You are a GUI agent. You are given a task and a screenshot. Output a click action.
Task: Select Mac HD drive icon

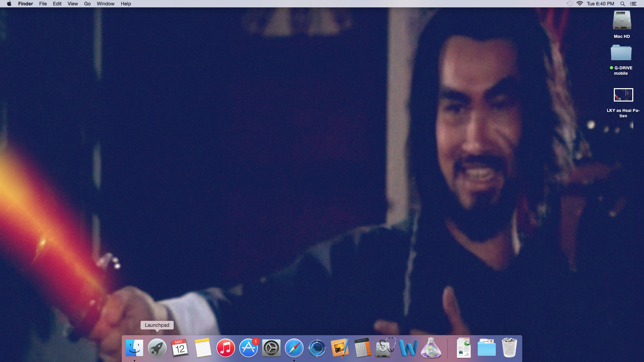[x=622, y=20]
